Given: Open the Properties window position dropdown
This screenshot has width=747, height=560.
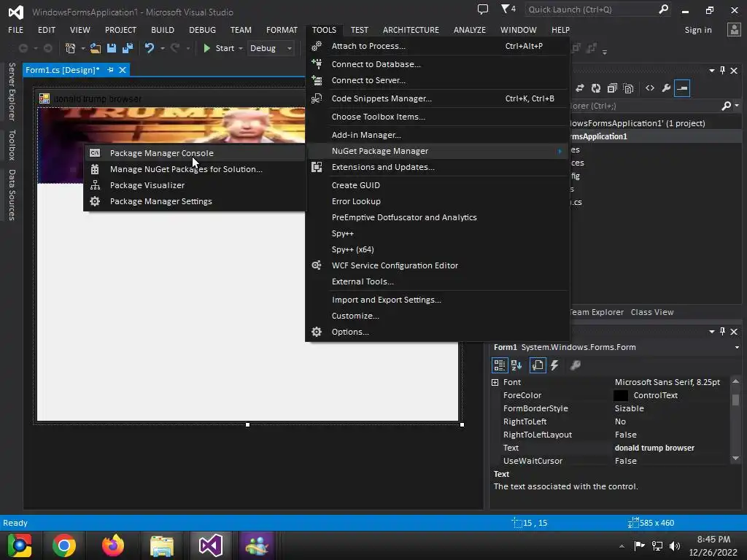Looking at the screenshot, I should (x=712, y=332).
